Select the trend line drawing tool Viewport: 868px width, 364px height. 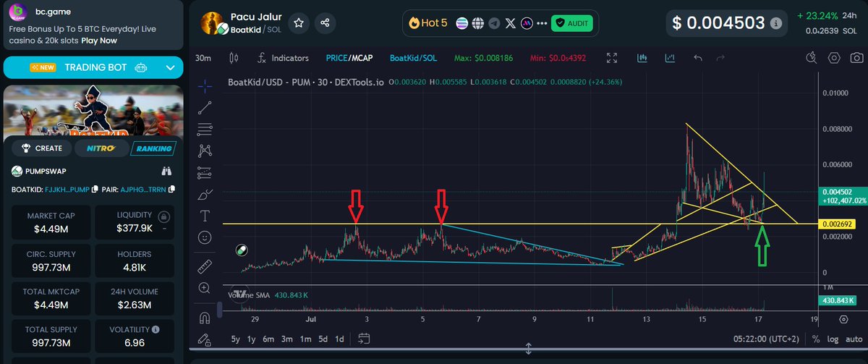pos(205,107)
